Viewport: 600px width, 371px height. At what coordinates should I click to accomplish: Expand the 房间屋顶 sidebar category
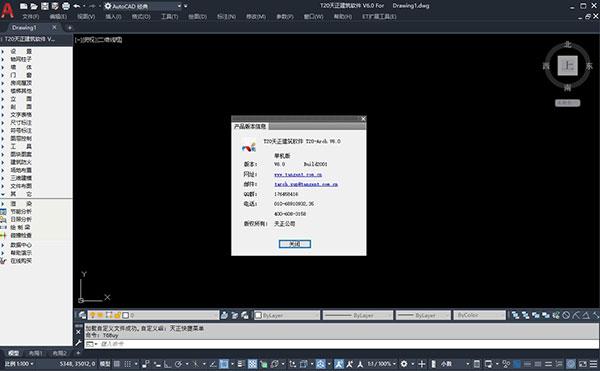coord(21,83)
